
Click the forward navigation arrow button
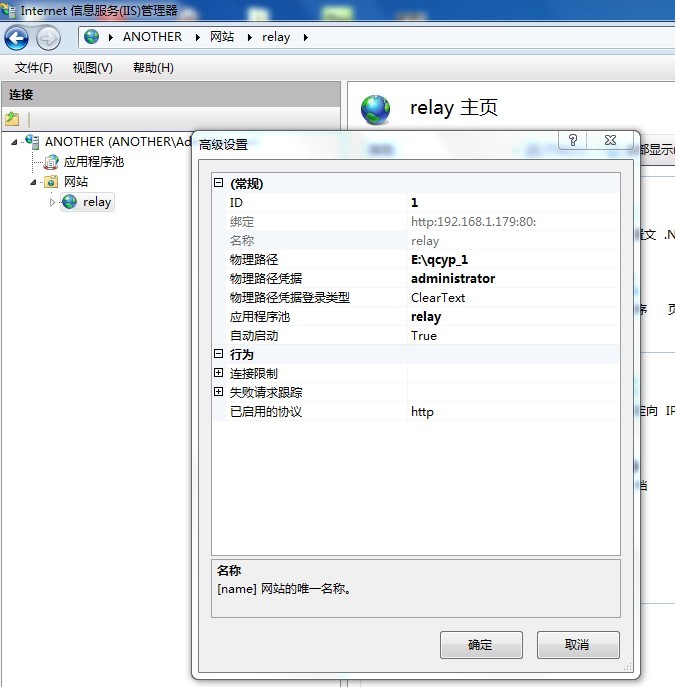pyautogui.click(x=48, y=38)
